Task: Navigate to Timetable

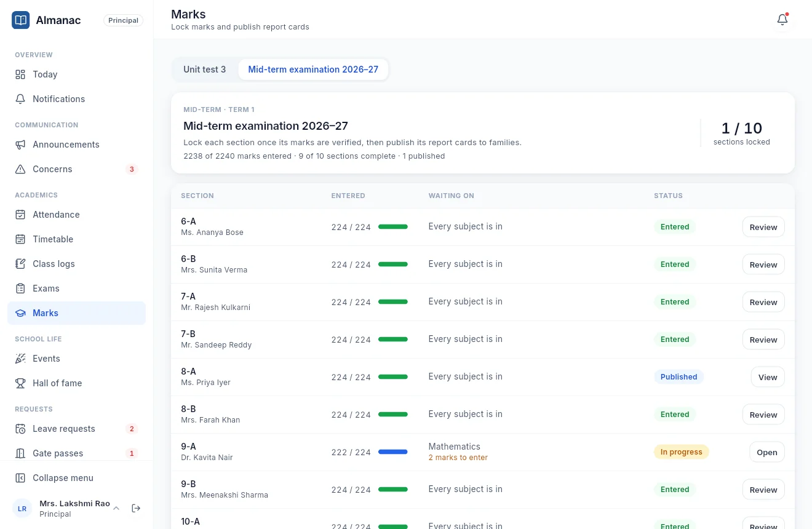Action: coord(76,239)
